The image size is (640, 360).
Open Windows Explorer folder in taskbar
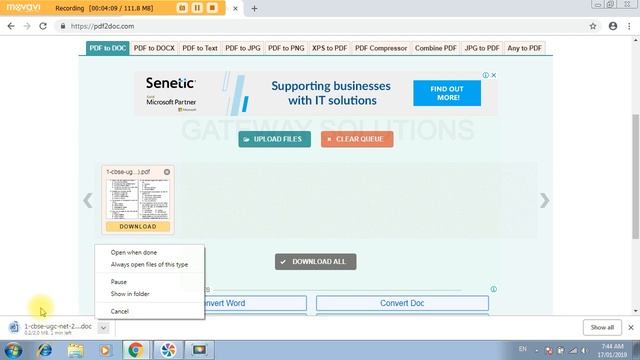coord(75,350)
